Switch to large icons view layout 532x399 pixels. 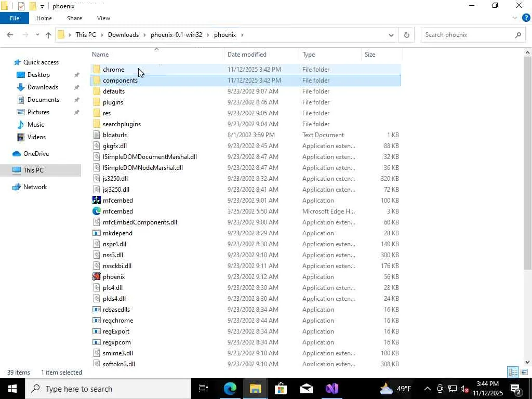[524, 372]
